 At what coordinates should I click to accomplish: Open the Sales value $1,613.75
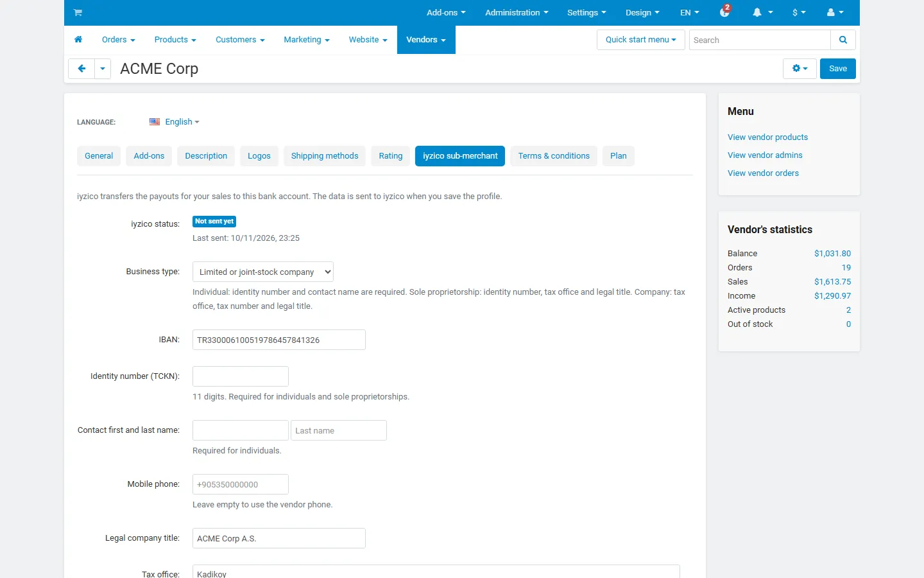coord(832,282)
